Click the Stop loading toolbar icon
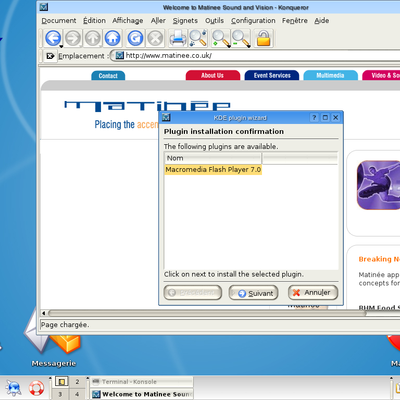400x400 pixels. tap(155, 38)
